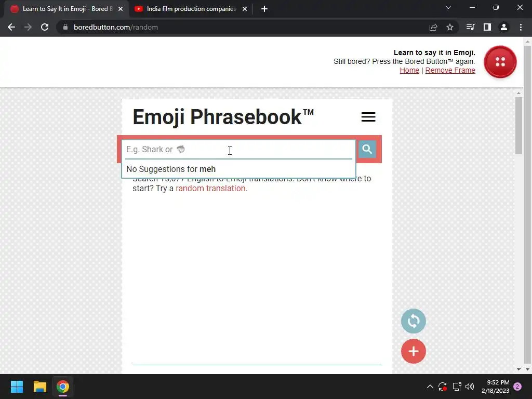Click the red plus circle button
This screenshot has width=532, height=399.
[413, 351]
